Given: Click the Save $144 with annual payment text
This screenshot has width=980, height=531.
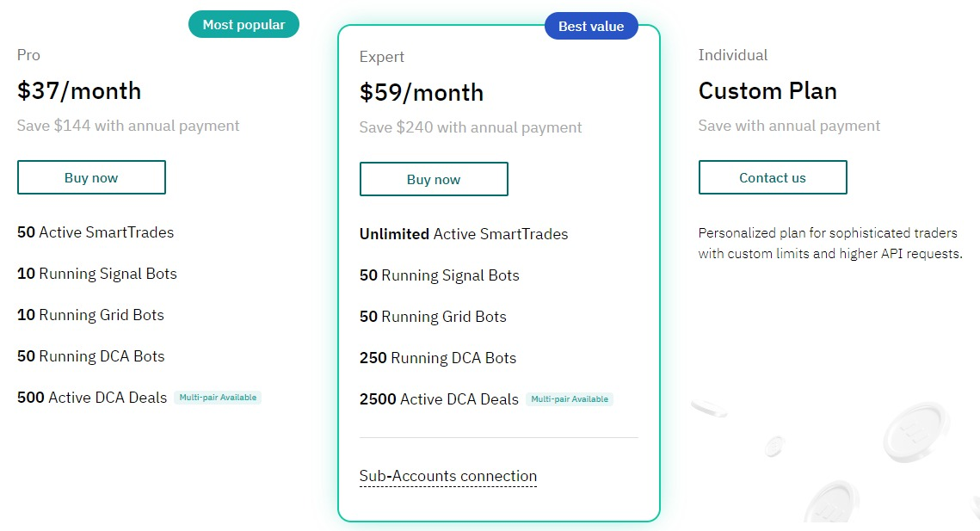Looking at the screenshot, I should [128, 126].
